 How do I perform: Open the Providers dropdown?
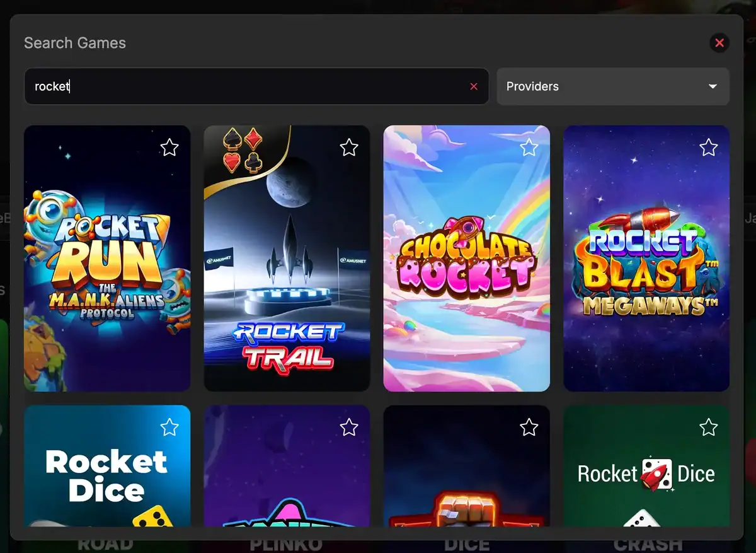(x=613, y=86)
